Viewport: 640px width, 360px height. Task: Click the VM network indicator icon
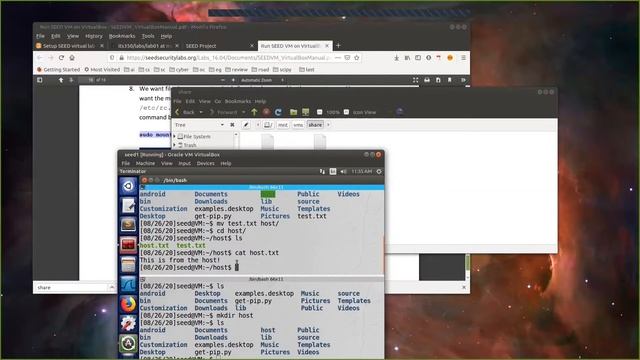coord(322,171)
